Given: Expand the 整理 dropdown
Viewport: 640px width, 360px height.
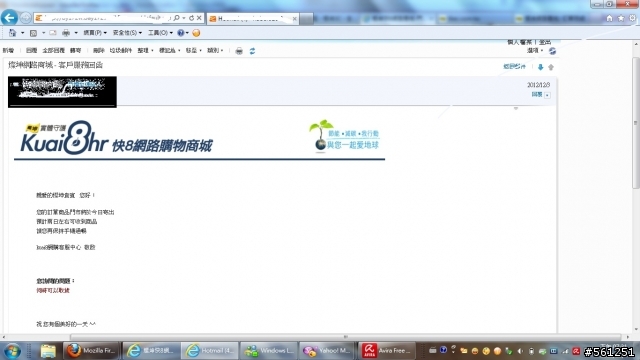Looking at the screenshot, I should [145, 50].
